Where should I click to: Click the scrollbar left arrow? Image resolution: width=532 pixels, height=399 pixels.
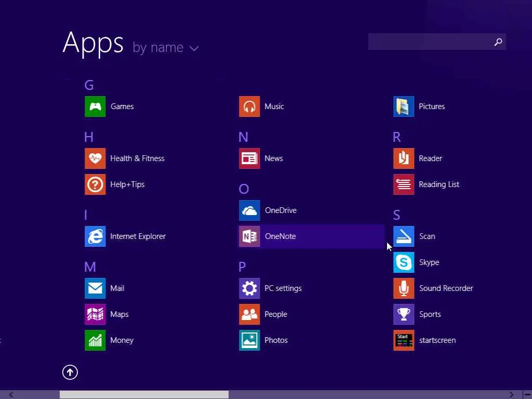[11, 395]
